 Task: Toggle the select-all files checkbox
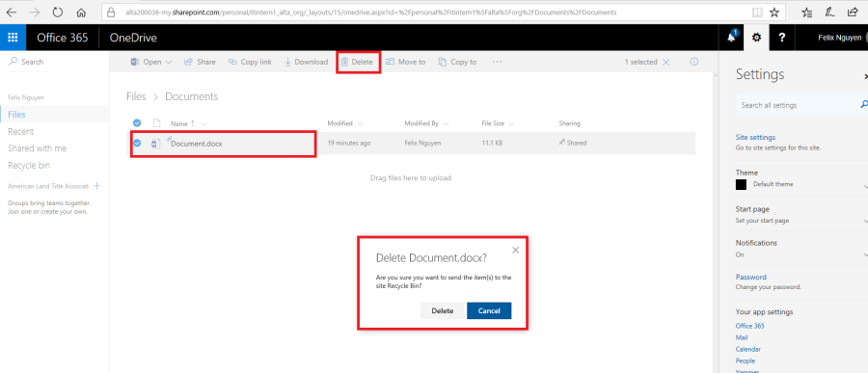pyautogui.click(x=137, y=122)
